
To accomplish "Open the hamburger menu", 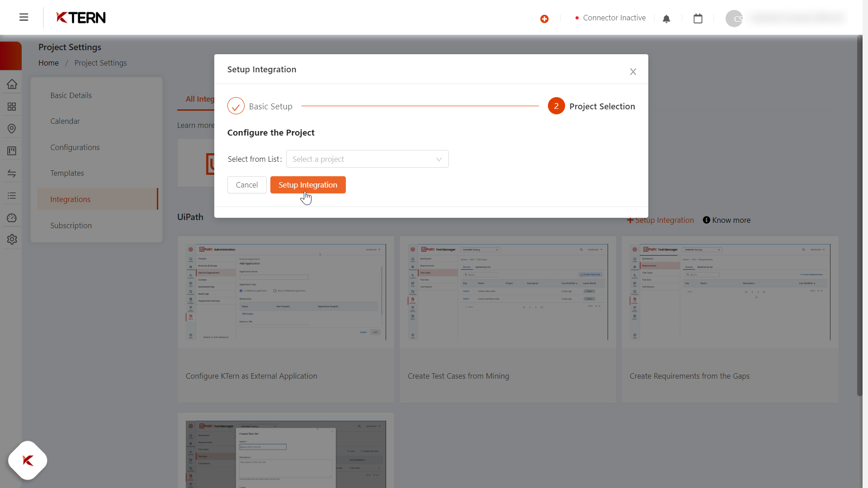I will pyautogui.click(x=24, y=17).
